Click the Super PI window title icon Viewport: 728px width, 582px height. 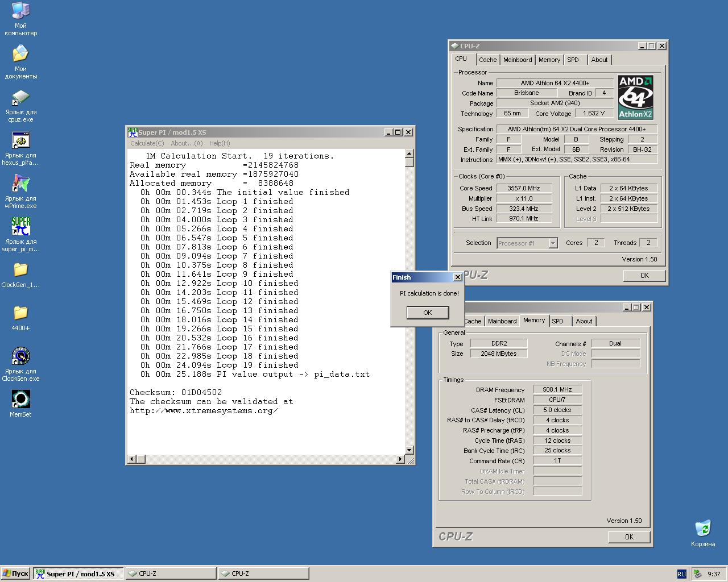pyautogui.click(x=133, y=132)
